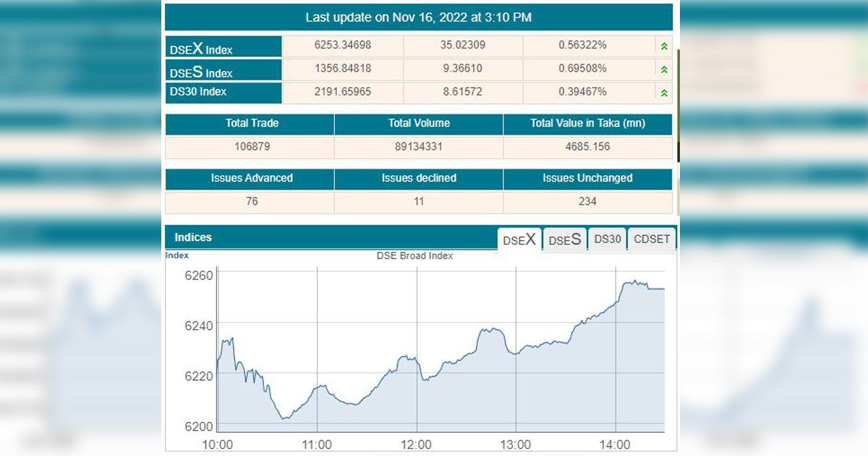Screen dimensions: 868x456
Task: Switch to the DSES chart tab
Action: [565, 240]
